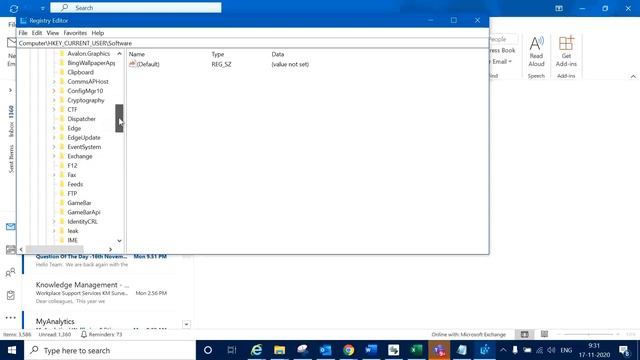Expand the ConfigMgr10 registry key
640x360 pixels.
click(54, 91)
